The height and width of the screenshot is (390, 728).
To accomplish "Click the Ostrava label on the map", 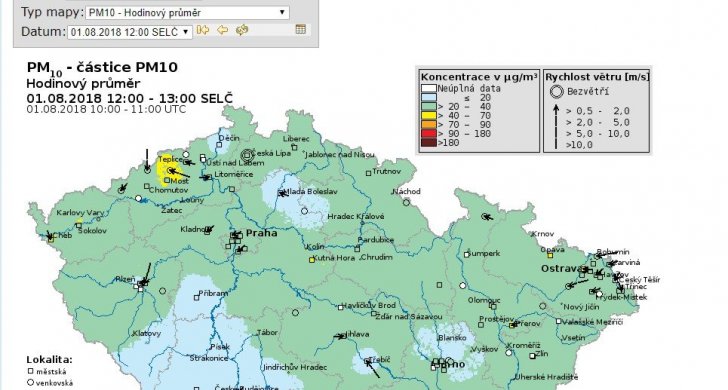I will 562,268.
